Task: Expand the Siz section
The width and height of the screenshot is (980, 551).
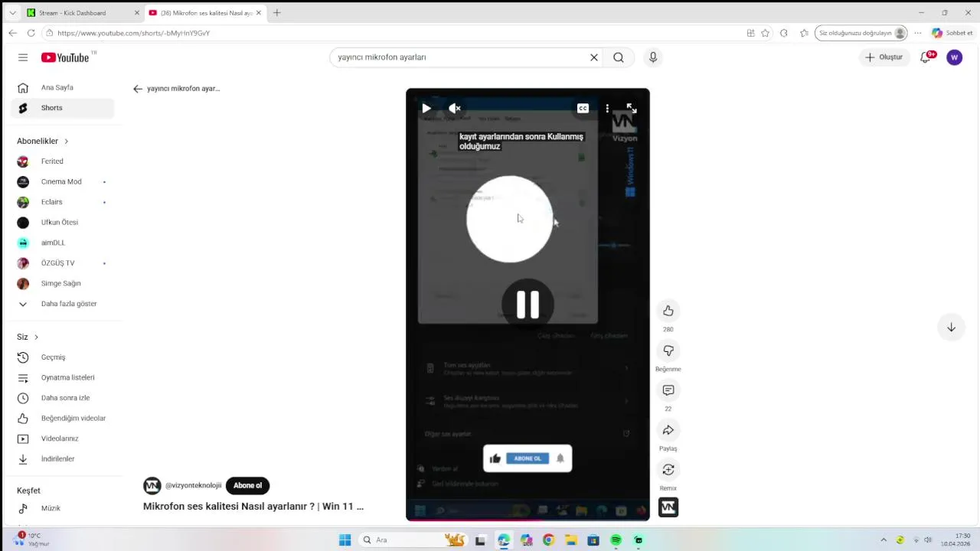Action: (x=28, y=337)
